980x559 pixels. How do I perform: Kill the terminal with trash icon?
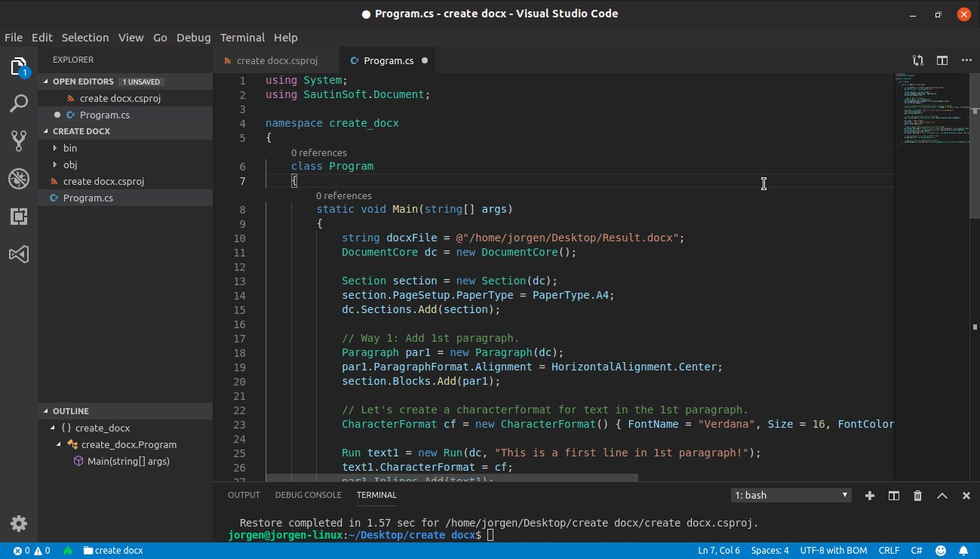coord(917,496)
